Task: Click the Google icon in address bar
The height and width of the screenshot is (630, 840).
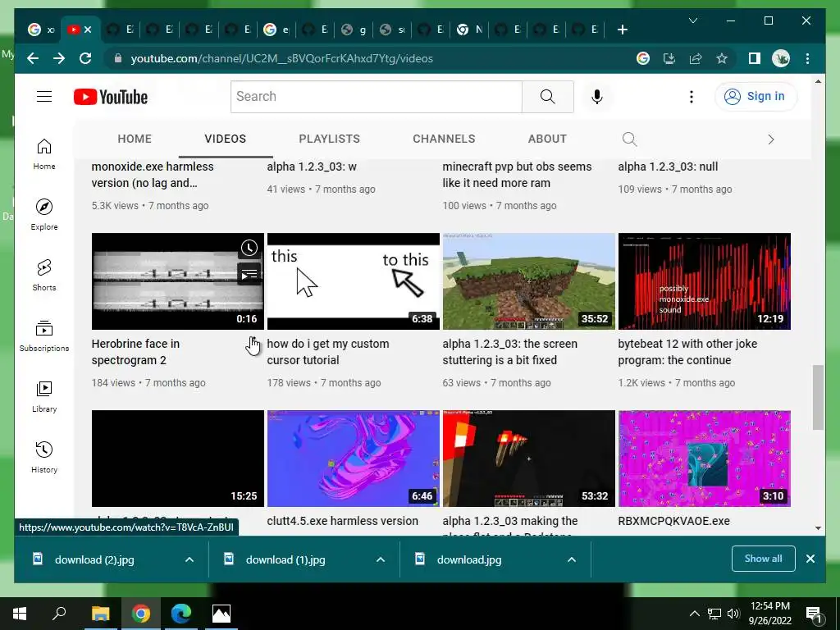Action: (x=643, y=58)
